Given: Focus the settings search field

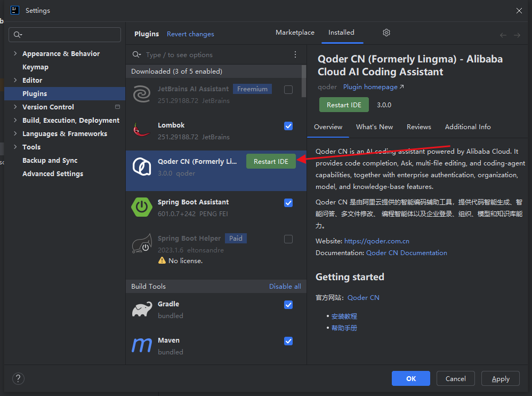Looking at the screenshot, I should [x=65, y=35].
